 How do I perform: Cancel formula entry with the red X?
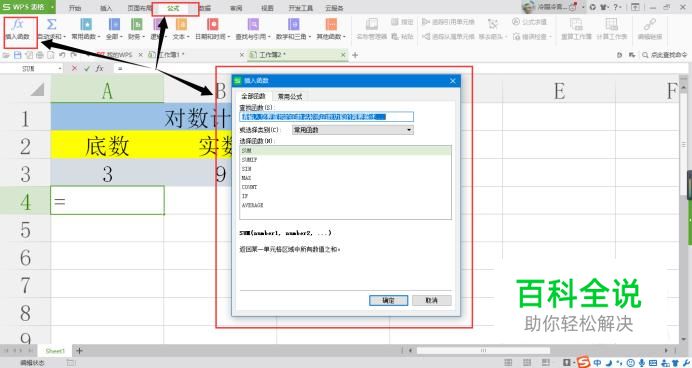click(74, 68)
